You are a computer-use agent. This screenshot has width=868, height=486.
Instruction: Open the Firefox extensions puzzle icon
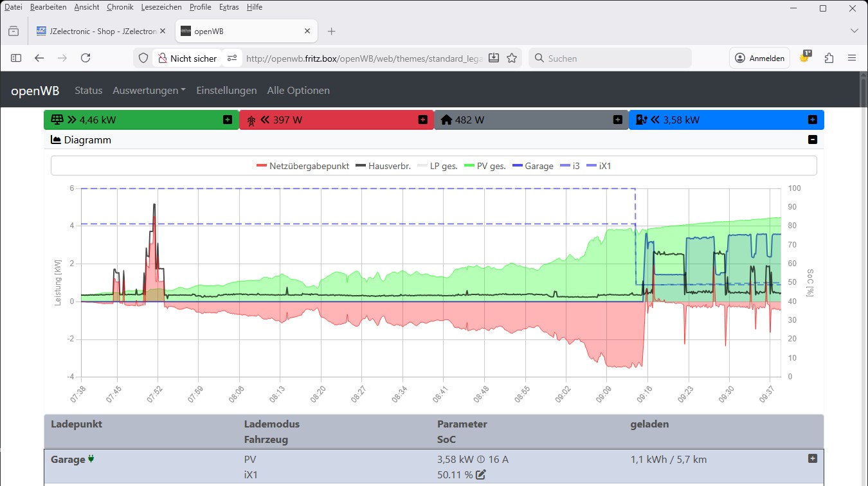coord(829,58)
